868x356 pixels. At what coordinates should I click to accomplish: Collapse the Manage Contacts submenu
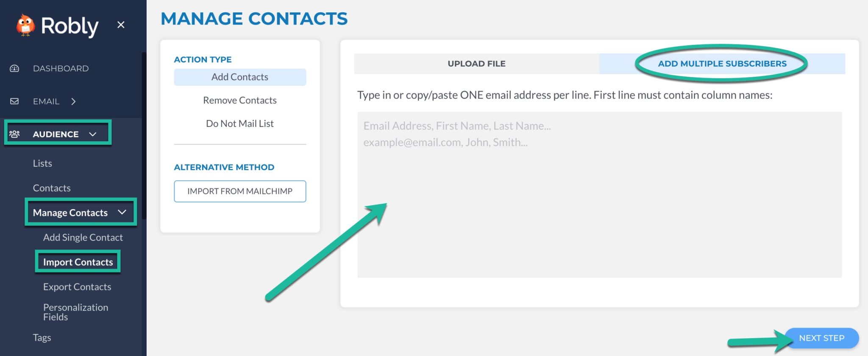(122, 213)
